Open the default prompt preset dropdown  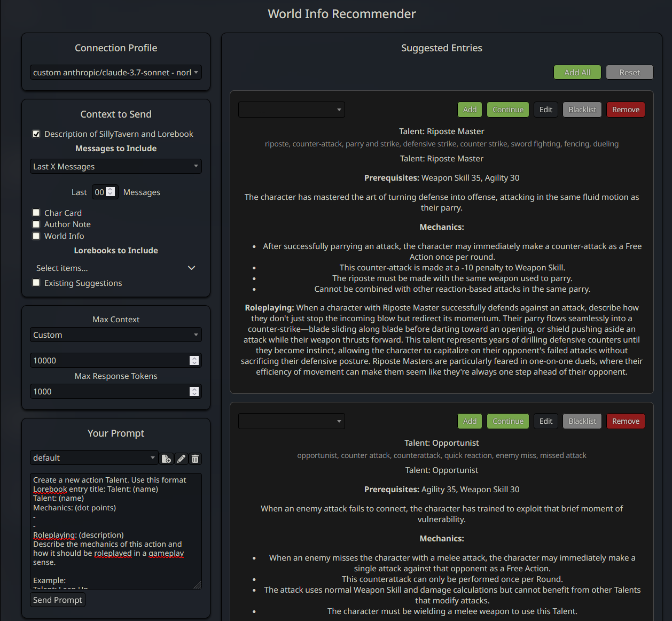click(x=94, y=458)
